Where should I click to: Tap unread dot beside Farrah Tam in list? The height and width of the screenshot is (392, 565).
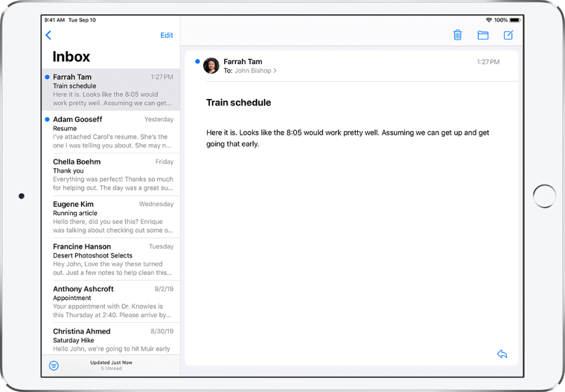point(47,77)
